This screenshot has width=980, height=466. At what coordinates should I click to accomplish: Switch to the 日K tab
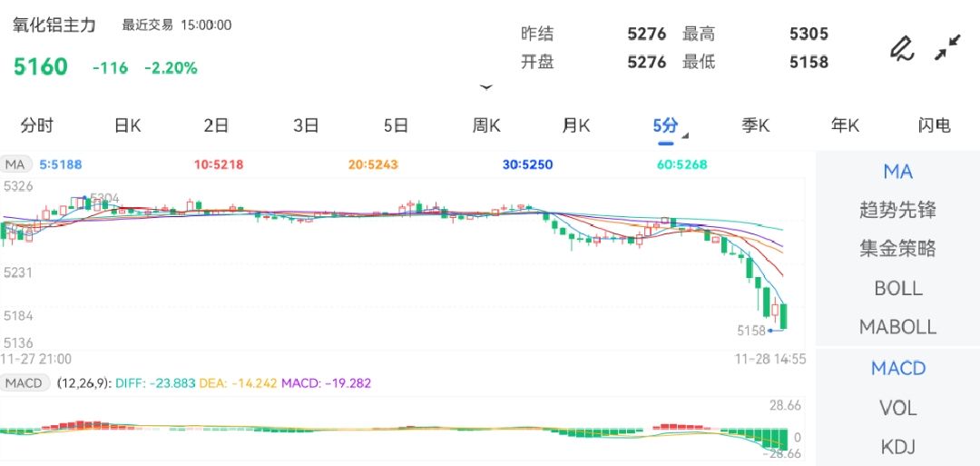pyautogui.click(x=128, y=125)
